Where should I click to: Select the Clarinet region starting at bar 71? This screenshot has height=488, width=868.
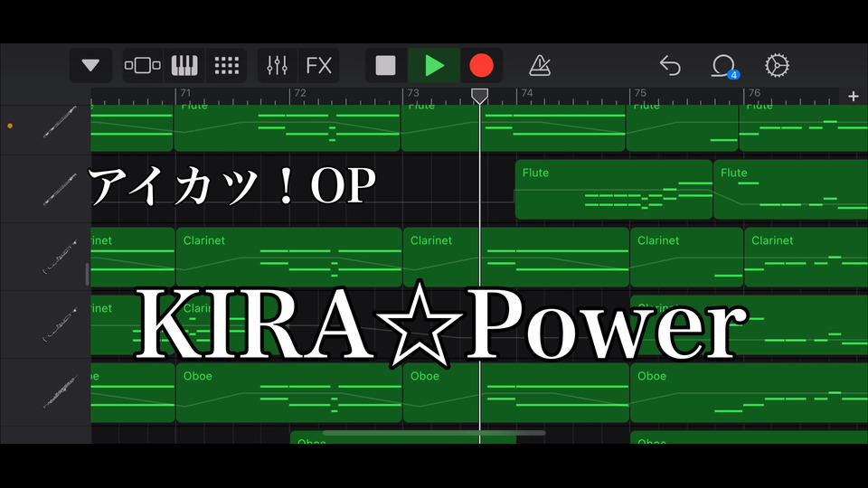[x=289, y=257]
